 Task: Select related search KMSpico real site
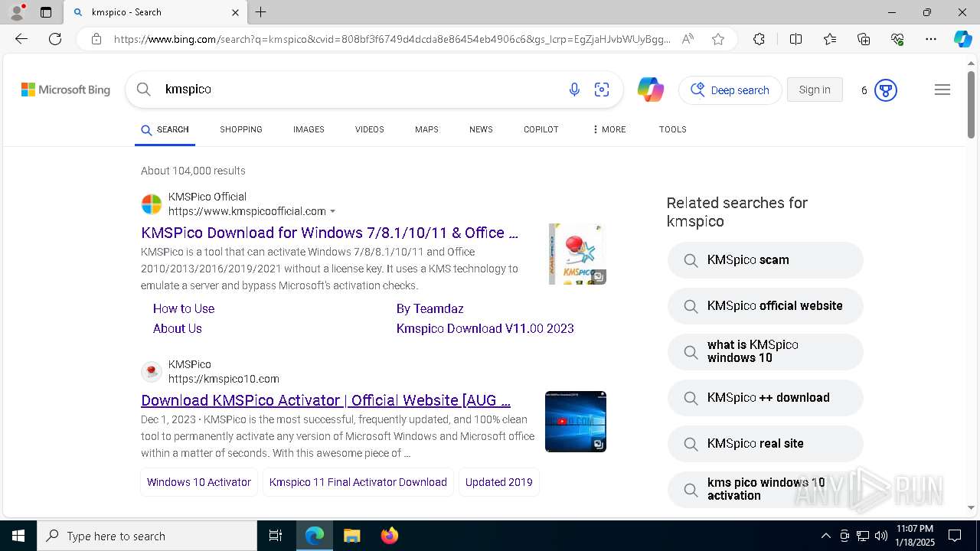(x=765, y=444)
